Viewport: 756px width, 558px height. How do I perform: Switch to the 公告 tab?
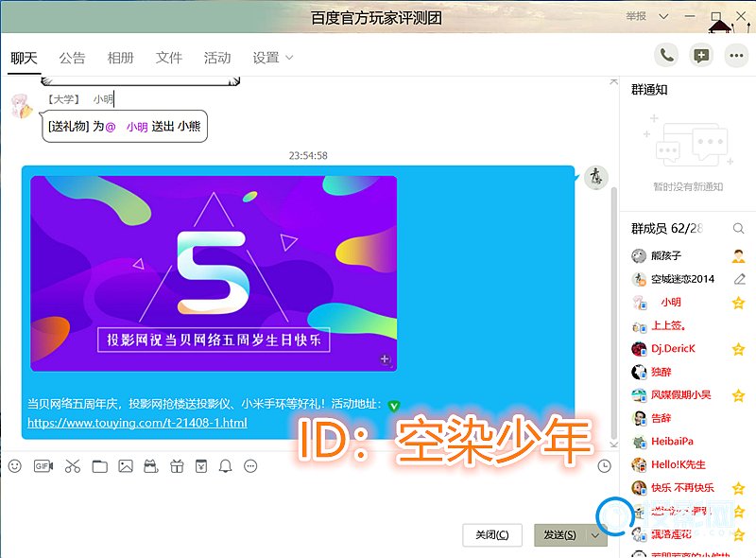tap(72, 58)
